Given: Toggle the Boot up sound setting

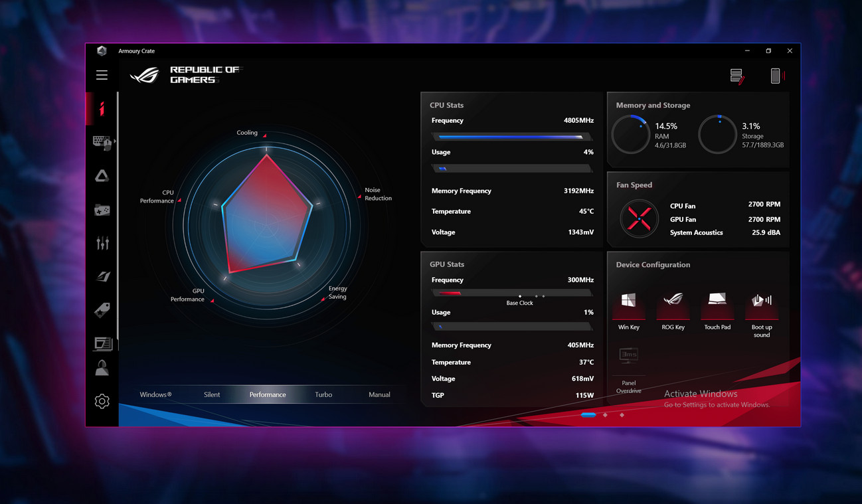Looking at the screenshot, I should pyautogui.click(x=762, y=314).
